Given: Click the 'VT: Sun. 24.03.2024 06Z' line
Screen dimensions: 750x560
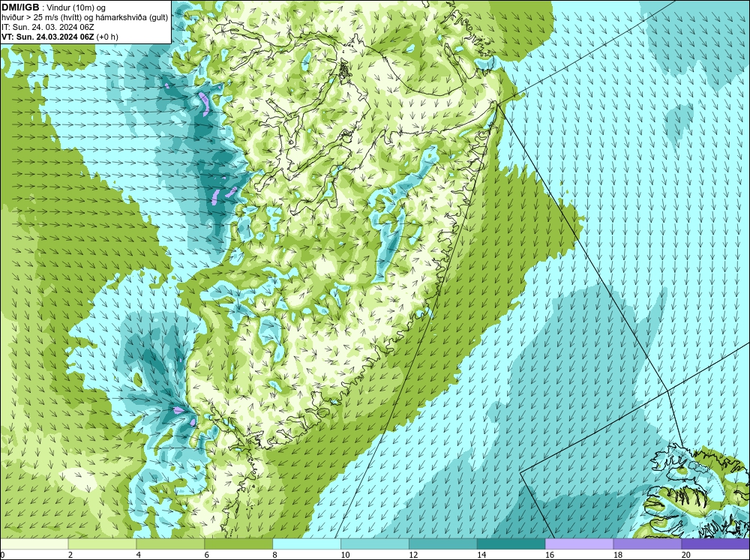Looking at the screenshot, I should click(x=48, y=37).
